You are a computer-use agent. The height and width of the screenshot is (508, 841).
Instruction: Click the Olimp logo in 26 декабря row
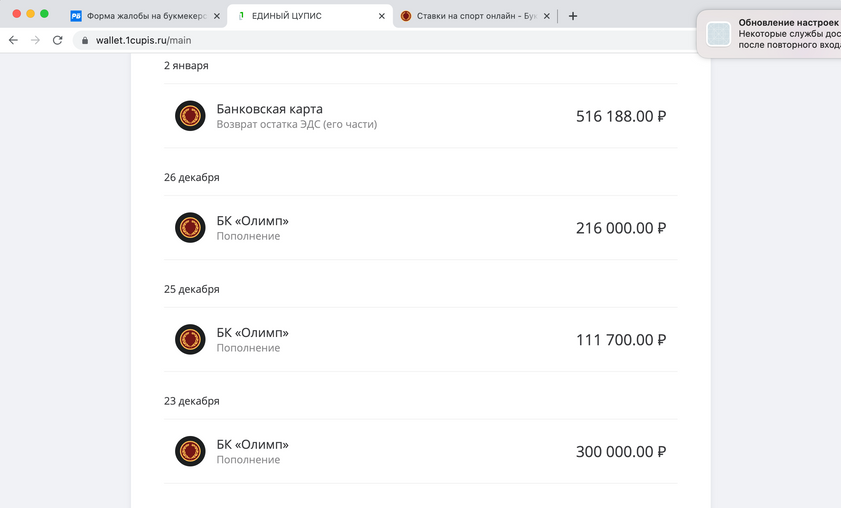190,227
